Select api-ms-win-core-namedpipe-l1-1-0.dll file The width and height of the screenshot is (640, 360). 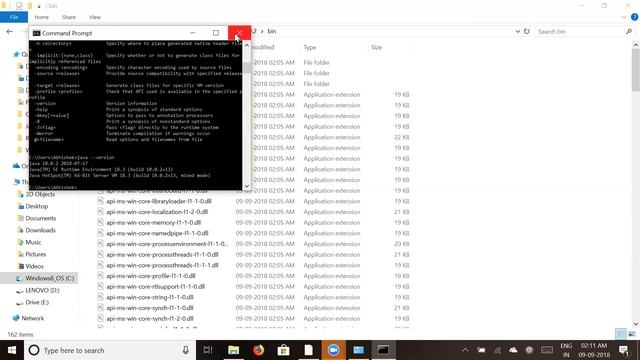click(x=157, y=233)
